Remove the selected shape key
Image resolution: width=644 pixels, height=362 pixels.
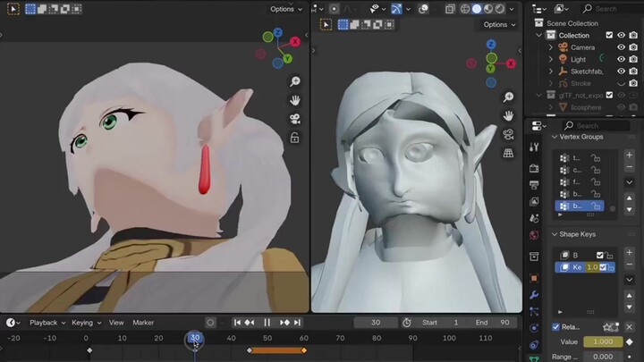(x=629, y=264)
